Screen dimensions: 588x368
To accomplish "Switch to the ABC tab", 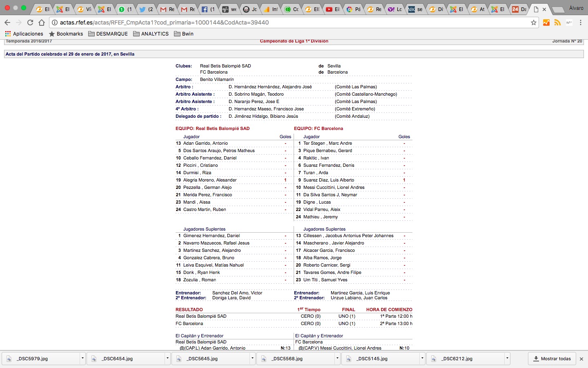I will [x=415, y=9].
